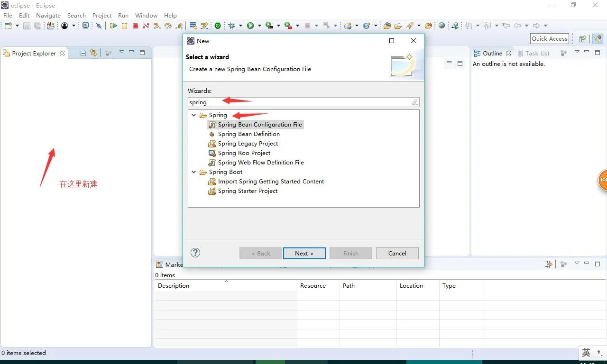Click the green Boot Dashboard power icon

point(218,26)
